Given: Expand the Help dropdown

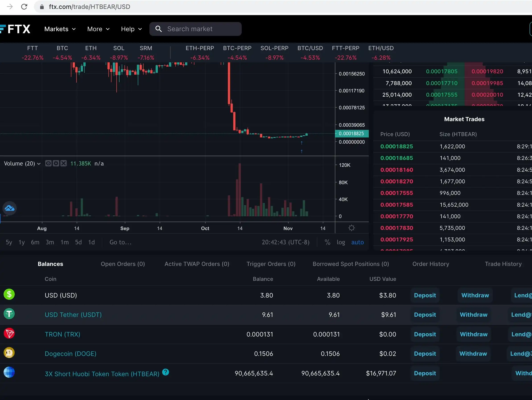Looking at the screenshot, I should (x=132, y=29).
